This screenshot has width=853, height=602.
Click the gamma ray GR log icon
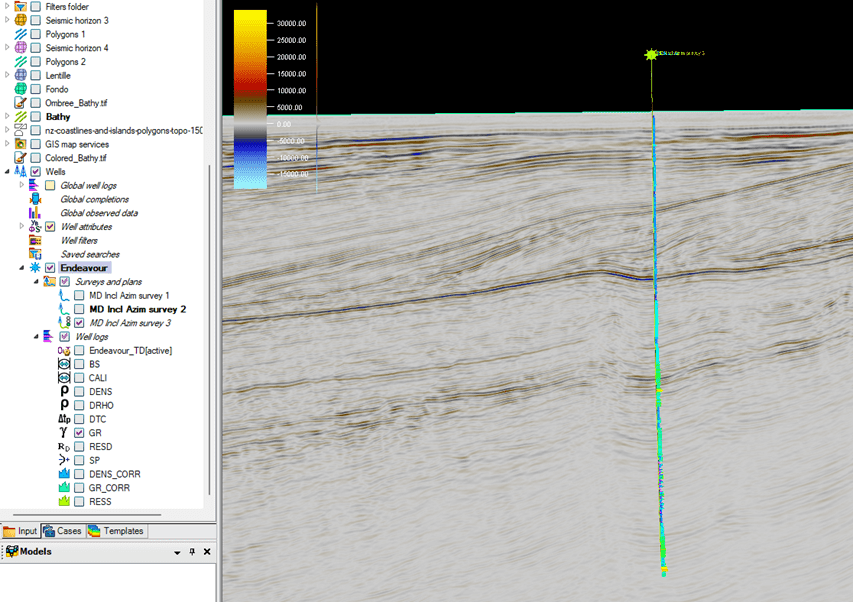click(64, 433)
